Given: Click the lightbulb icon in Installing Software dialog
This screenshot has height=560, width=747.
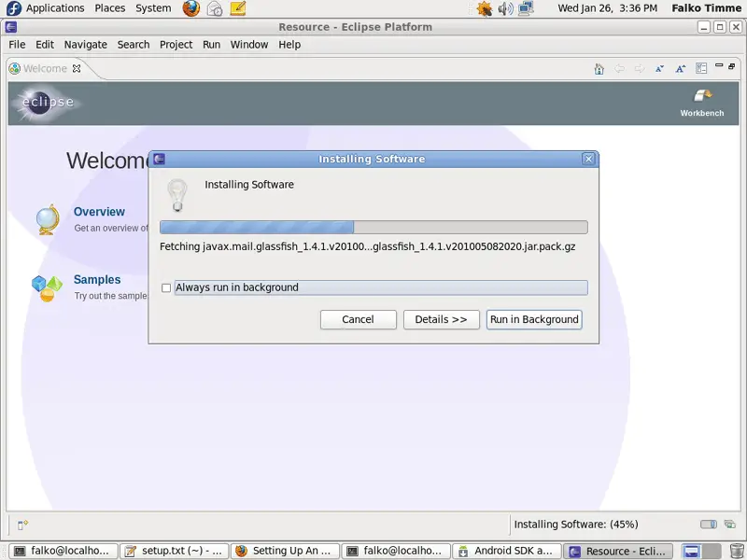Looking at the screenshot, I should (x=177, y=195).
